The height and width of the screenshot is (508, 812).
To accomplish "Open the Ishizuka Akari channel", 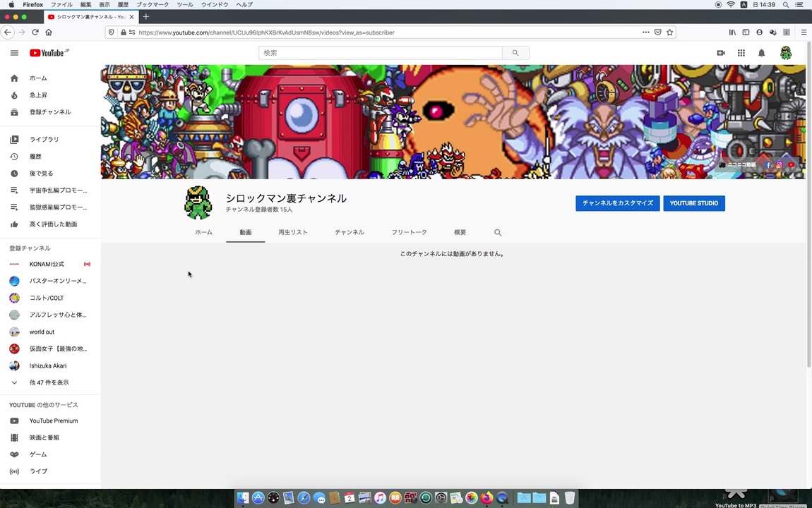I will 50,365.
